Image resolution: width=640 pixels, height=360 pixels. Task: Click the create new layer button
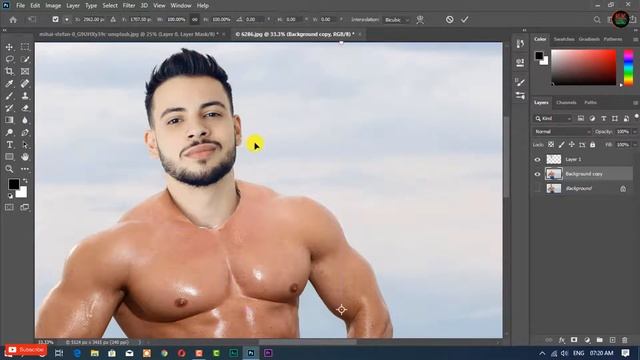tap(612, 340)
